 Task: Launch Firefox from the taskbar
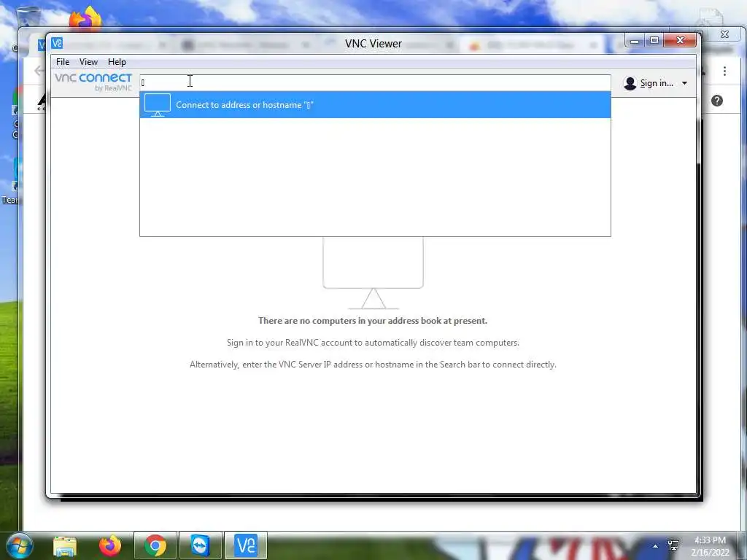(x=110, y=545)
